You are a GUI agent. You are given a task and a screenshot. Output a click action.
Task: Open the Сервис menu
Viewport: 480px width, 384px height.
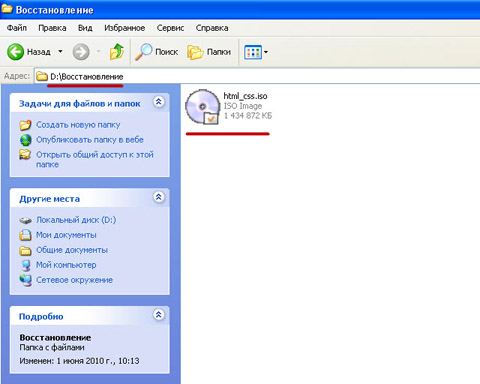(x=170, y=28)
